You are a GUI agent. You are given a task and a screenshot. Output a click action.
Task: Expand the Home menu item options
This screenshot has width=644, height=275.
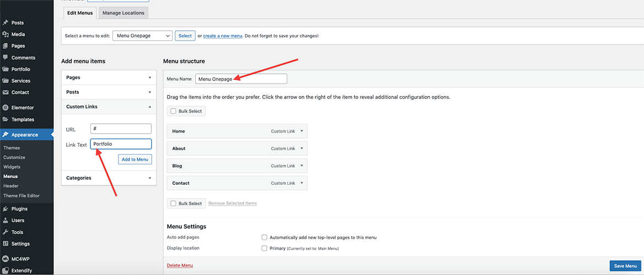[302, 131]
